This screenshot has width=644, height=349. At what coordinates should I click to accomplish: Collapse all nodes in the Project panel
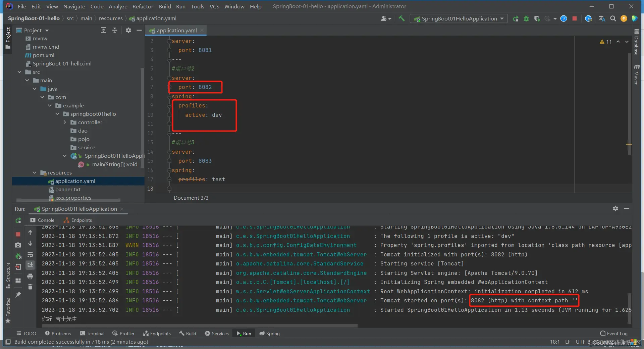tap(115, 31)
